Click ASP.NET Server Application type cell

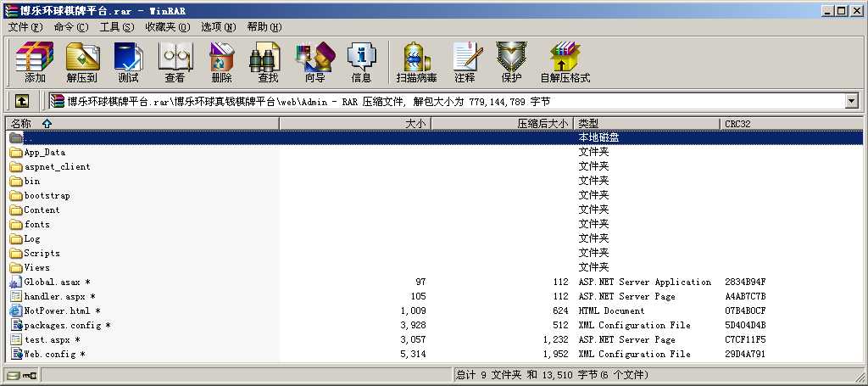coord(645,282)
